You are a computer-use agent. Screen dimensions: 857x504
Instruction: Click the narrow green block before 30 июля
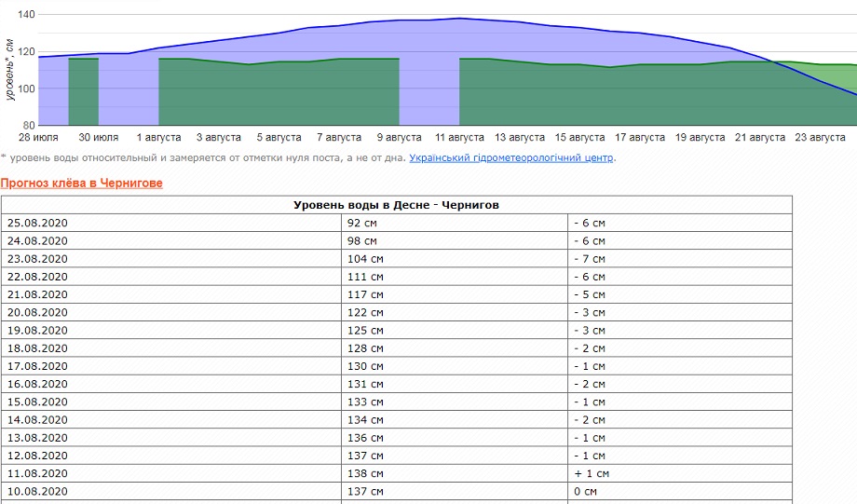tap(84, 91)
